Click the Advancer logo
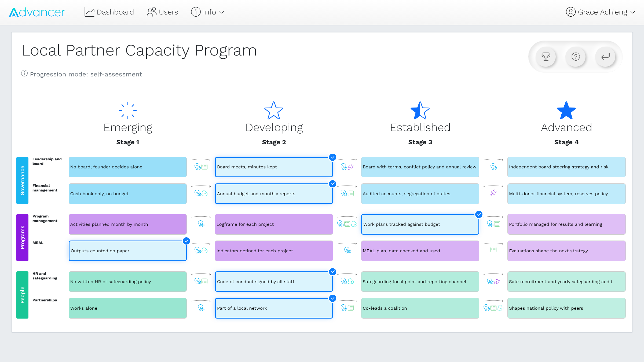Viewport: 644px width, 362px height. 37,12
